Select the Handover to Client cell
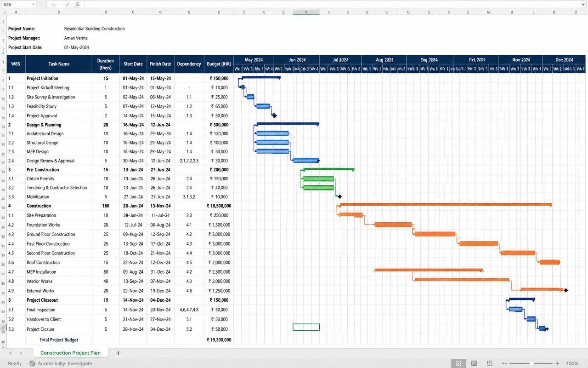This screenshot has height=368, width=588. pyautogui.click(x=59, y=319)
